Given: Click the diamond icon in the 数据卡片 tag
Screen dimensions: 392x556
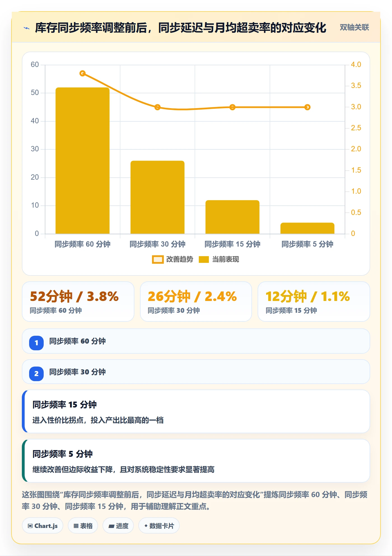Looking at the screenshot, I should (146, 526).
